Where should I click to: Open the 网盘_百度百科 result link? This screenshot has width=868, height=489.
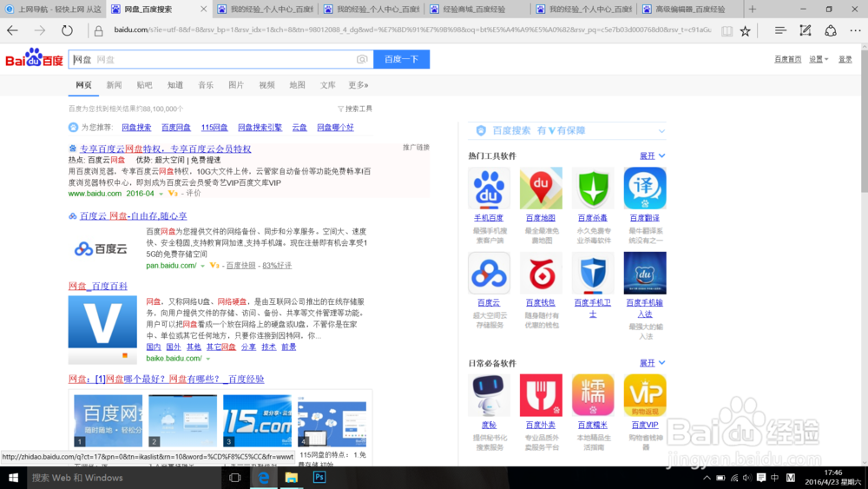98,287
